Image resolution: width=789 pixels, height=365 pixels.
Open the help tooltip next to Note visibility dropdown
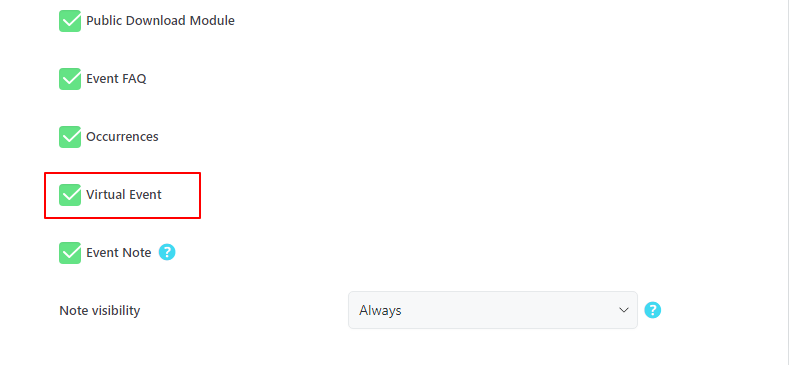pyautogui.click(x=653, y=310)
